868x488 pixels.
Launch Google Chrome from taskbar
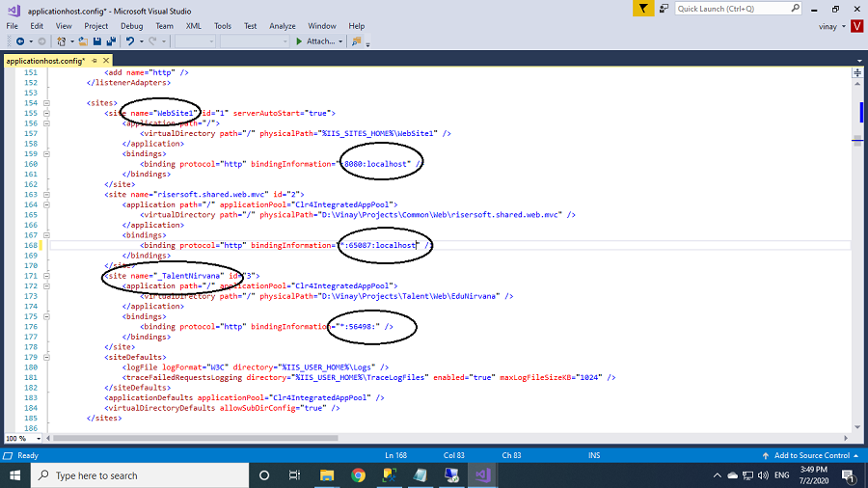tap(358, 475)
